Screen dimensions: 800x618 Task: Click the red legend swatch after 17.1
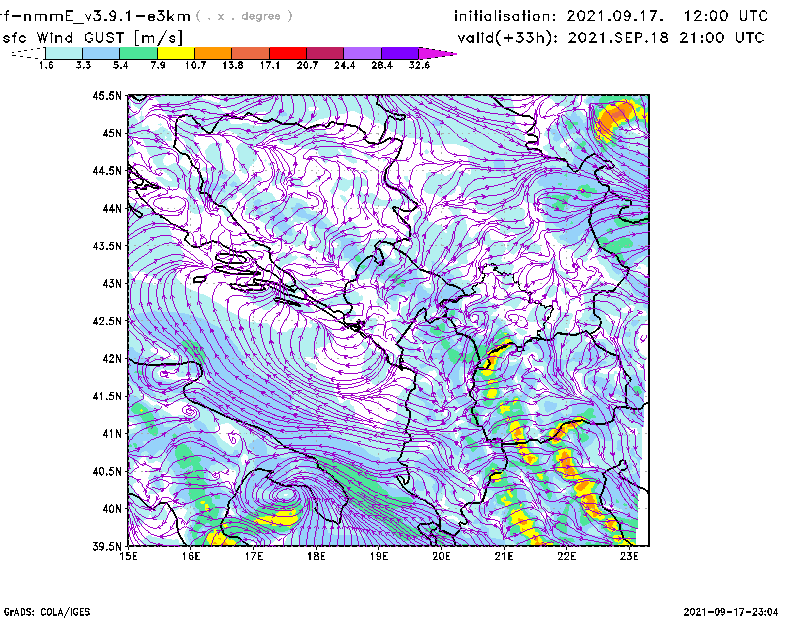point(288,53)
